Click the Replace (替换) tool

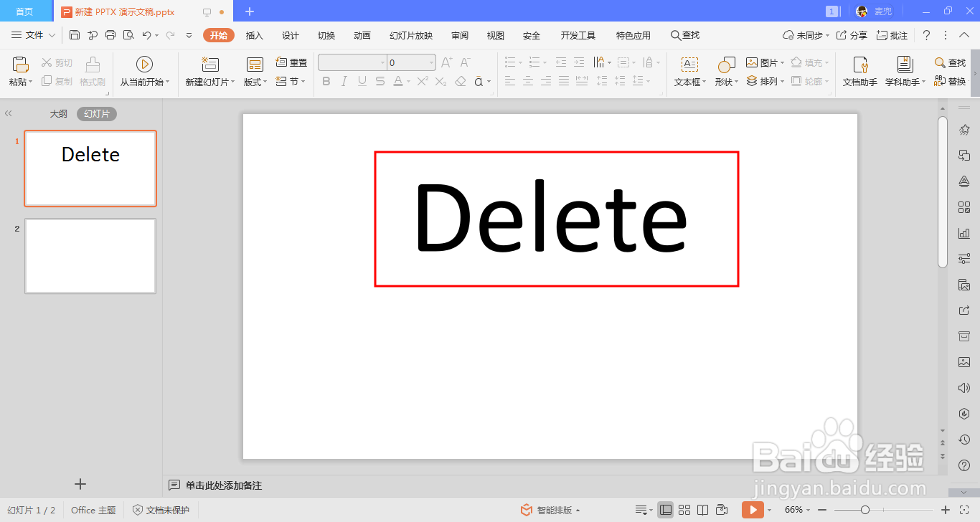click(950, 81)
